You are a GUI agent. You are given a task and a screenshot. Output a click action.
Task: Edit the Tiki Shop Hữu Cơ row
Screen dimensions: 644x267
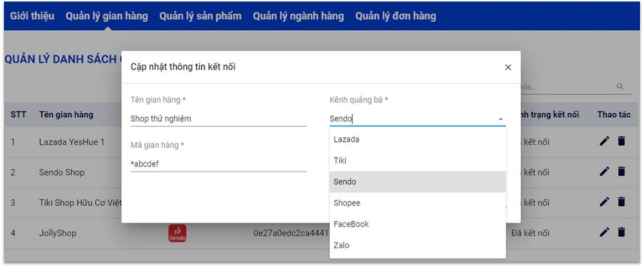tap(604, 201)
